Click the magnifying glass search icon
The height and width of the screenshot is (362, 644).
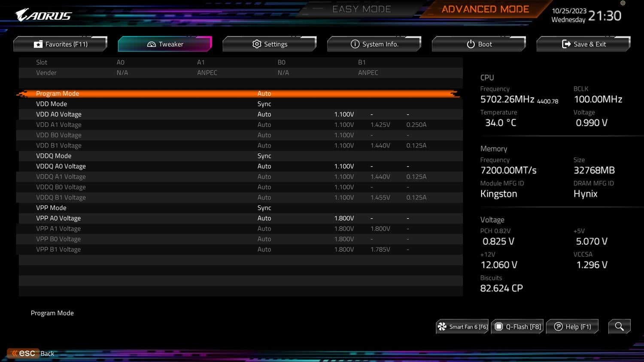(619, 326)
